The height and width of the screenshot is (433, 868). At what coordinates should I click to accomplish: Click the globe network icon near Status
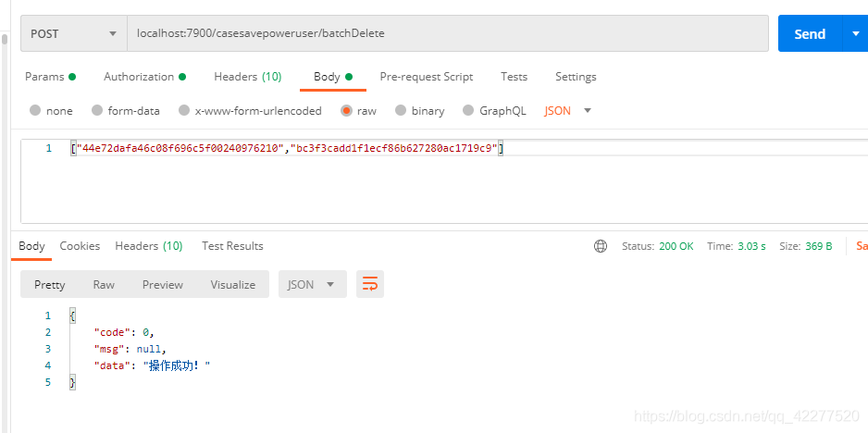(x=600, y=246)
